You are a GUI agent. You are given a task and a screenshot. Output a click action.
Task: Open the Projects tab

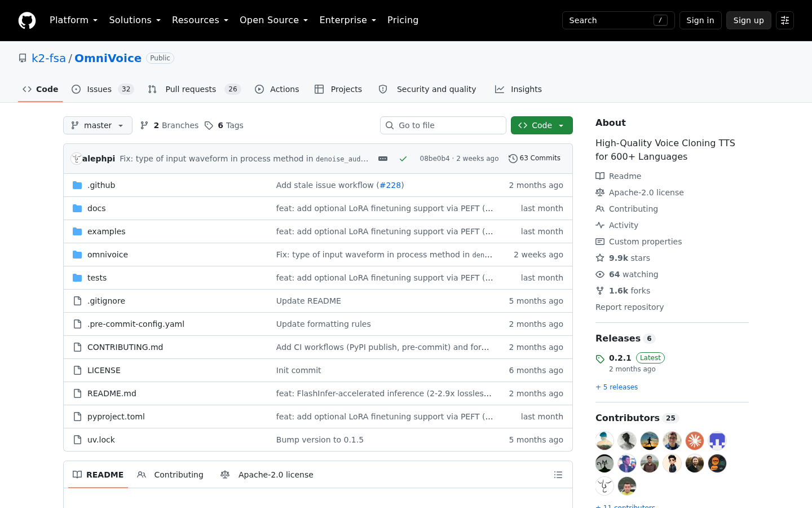[x=338, y=89]
